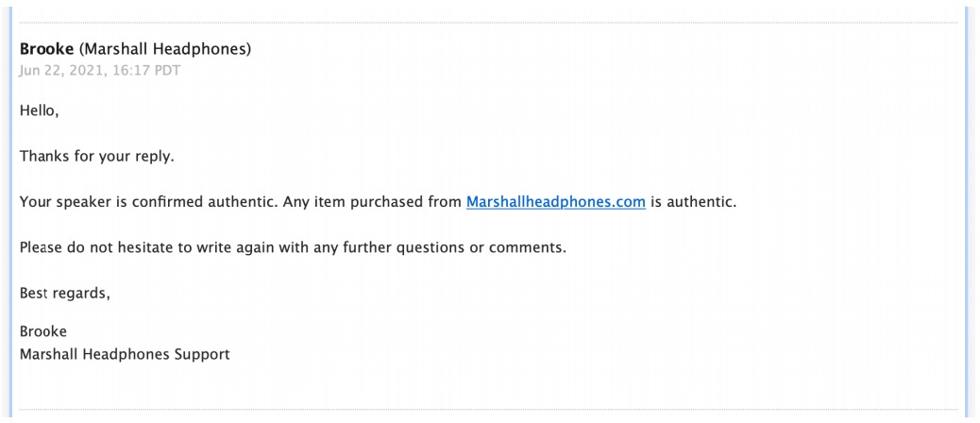The image size is (980, 423).
Task: Click the word speaker in the message
Action: coord(76,201)
